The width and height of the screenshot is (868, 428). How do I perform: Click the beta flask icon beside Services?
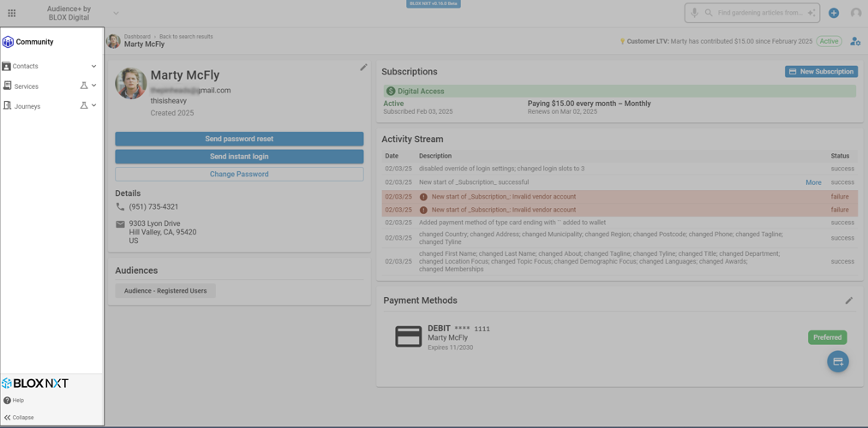click(x=84, y=86)
